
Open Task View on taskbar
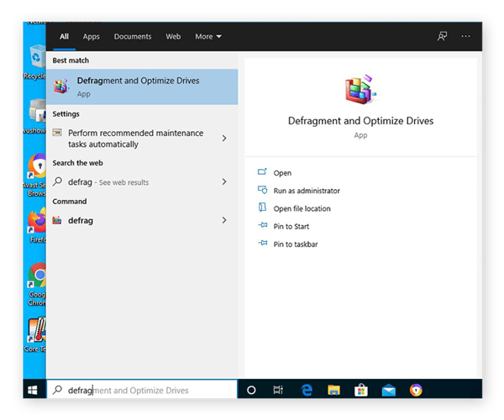pos(278,390)
